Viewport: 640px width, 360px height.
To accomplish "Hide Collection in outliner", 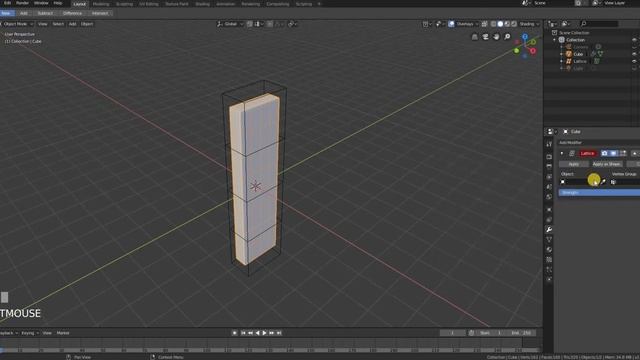I will point(634,40).
